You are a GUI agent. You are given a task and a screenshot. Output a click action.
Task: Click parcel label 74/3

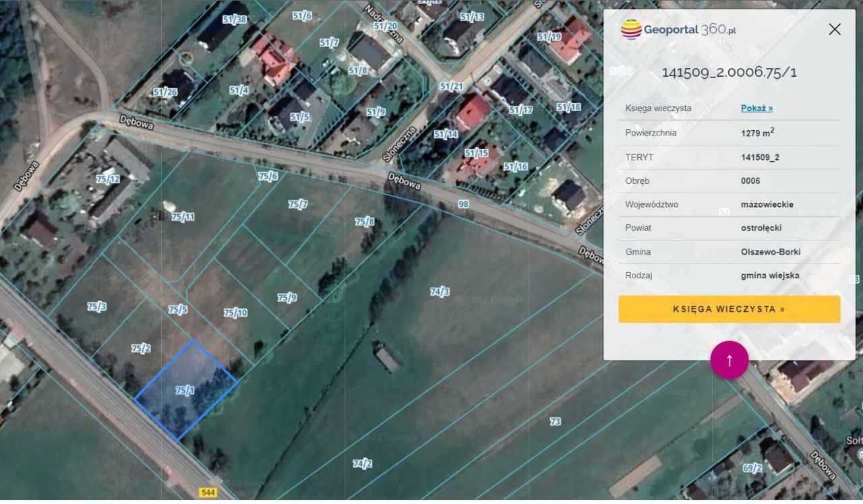point(440,291)
